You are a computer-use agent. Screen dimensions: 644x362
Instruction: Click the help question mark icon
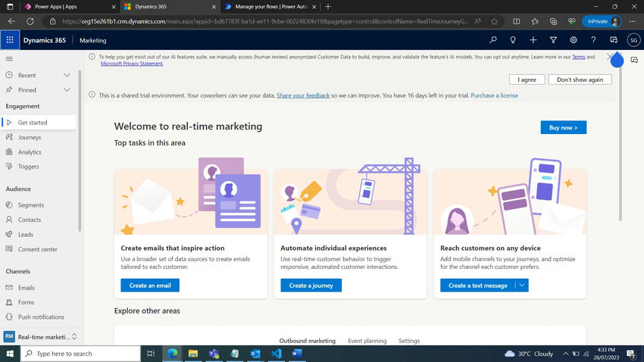[x=593, y=40]
